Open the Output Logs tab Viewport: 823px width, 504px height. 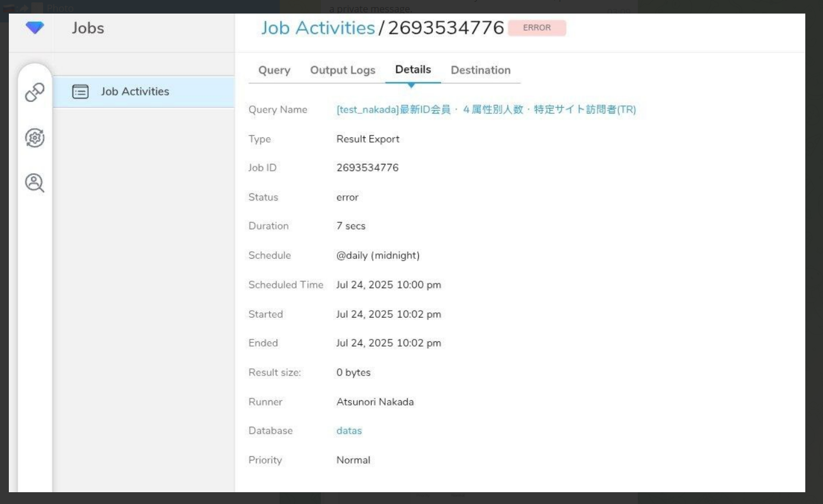[342, 70]
